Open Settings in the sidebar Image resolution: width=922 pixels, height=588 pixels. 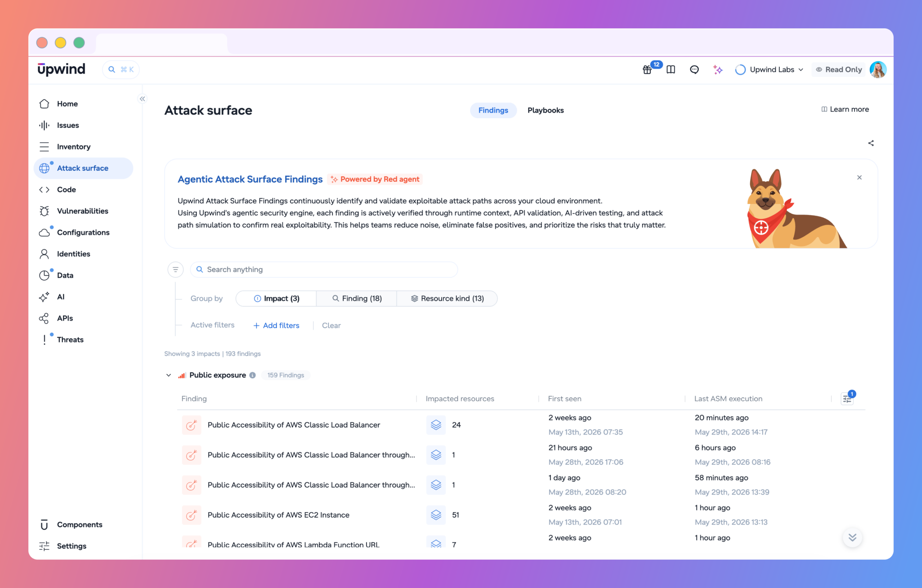click(84, 546)
